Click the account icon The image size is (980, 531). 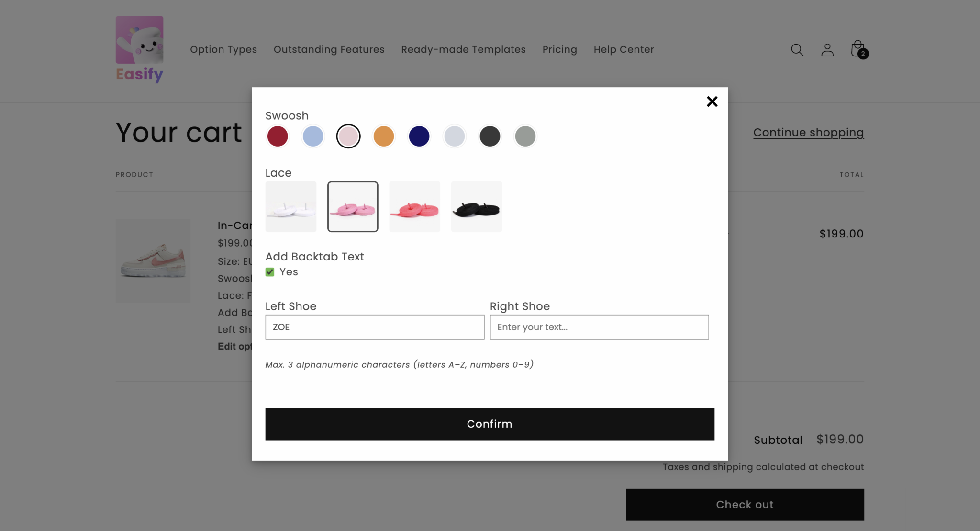827,50
